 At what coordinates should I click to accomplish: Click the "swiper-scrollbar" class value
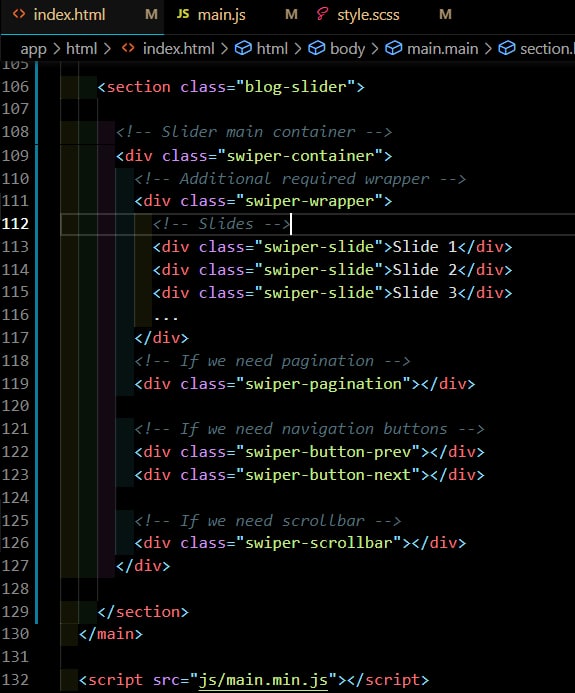click(319, 543)
